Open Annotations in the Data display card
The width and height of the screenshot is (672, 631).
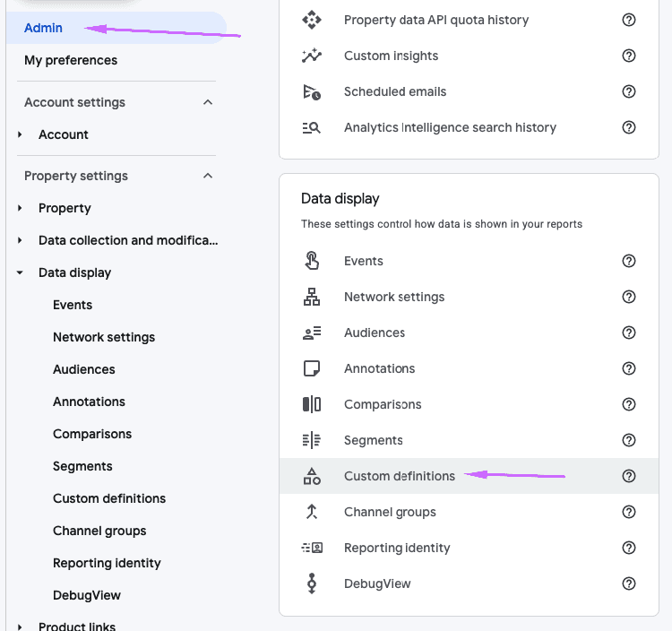tap(379, 368)
